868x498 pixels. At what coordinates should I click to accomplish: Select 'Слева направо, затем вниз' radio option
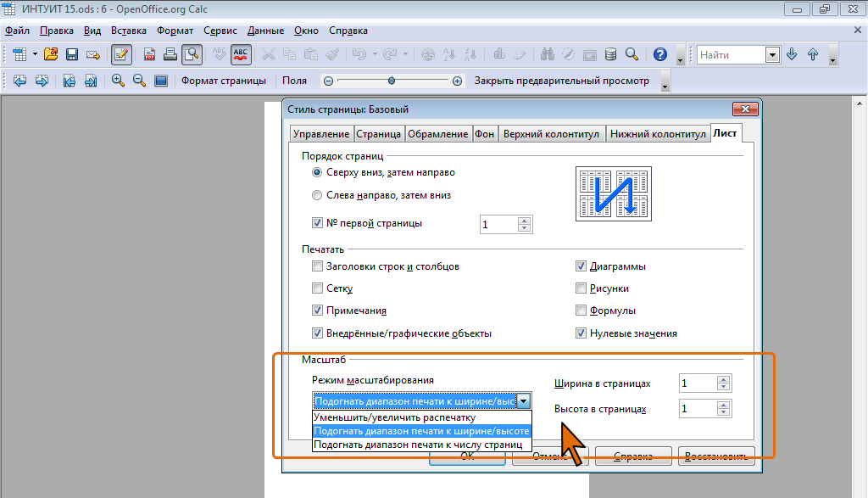tap(317, 195)
